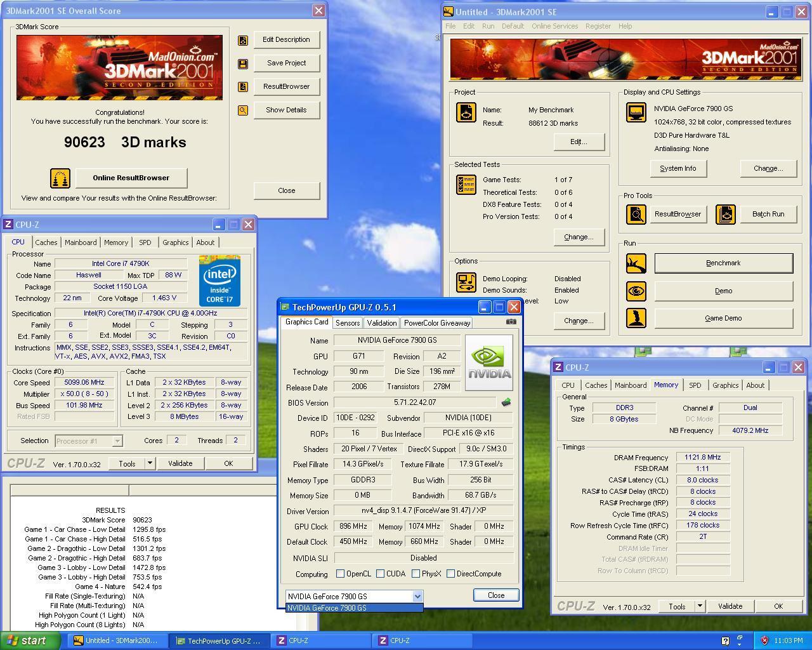This screenshot has width=812, height=650.
Task: Click the Online ResultBrowser icon
Action: pyautogui.click(x=60, y=178)
